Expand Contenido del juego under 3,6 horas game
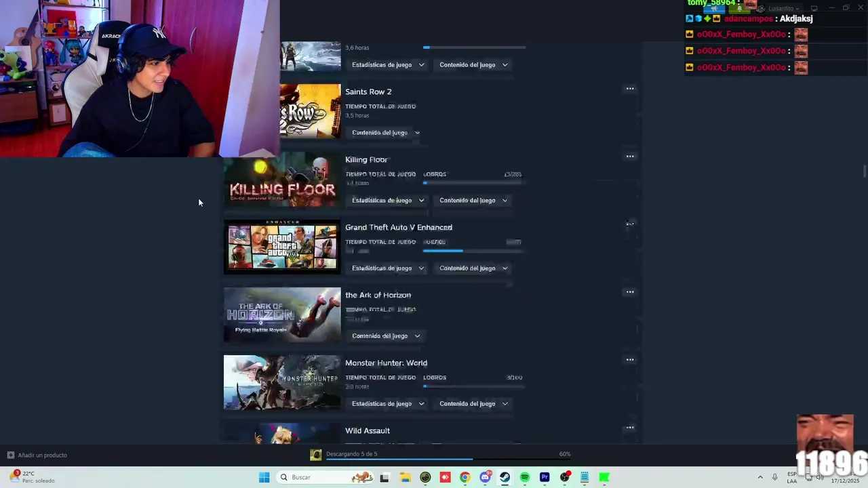868x488 pixels. point(473,65)
